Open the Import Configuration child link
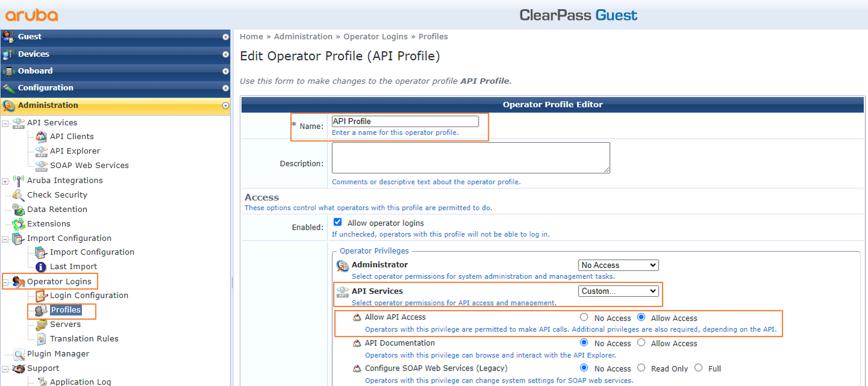Screen dimensions: 868x386 point(92,252)
